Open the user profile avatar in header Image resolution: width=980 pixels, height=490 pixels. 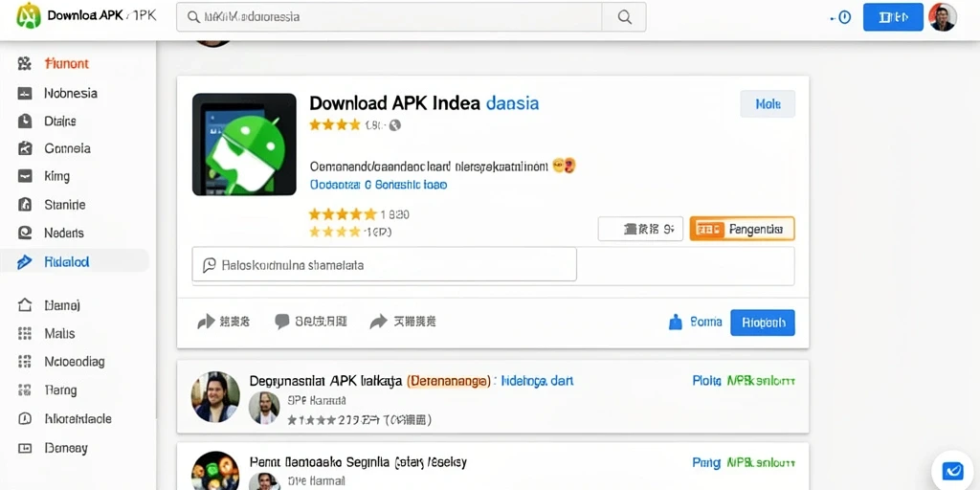pyautogui.click(x=943, y=17)
